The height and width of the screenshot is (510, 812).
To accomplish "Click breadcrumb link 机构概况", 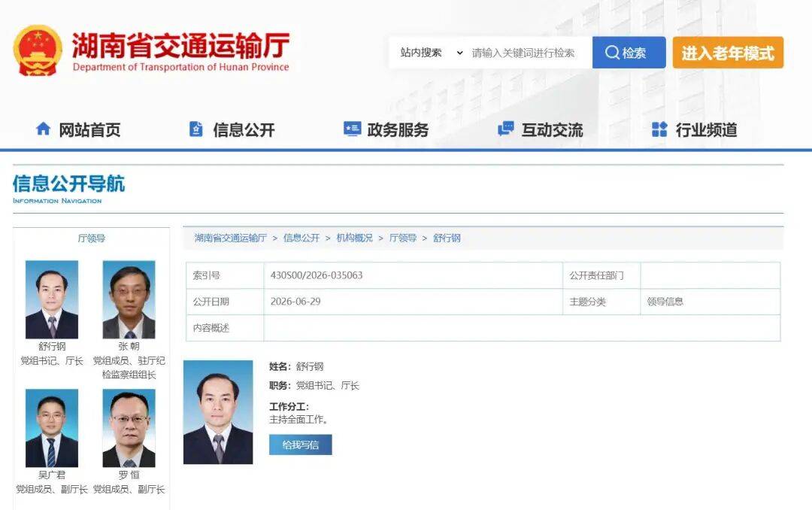I will pyautogui.click(x=354, y=238).
